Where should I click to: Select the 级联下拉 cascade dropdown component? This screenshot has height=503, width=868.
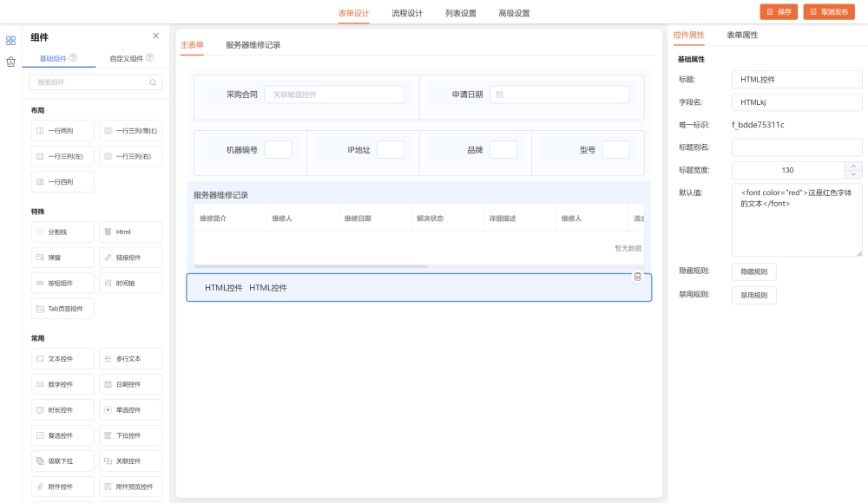[x=63, y=461]
